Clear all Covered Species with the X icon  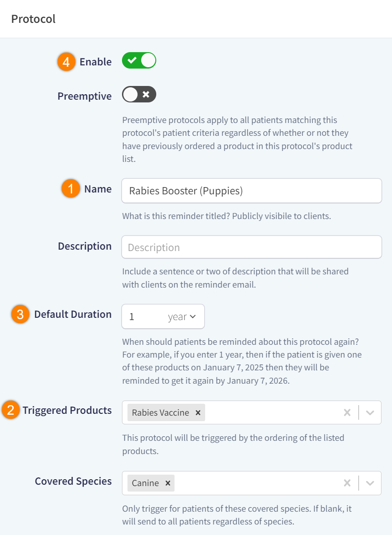pyautogui.click(x=347, y=483)
